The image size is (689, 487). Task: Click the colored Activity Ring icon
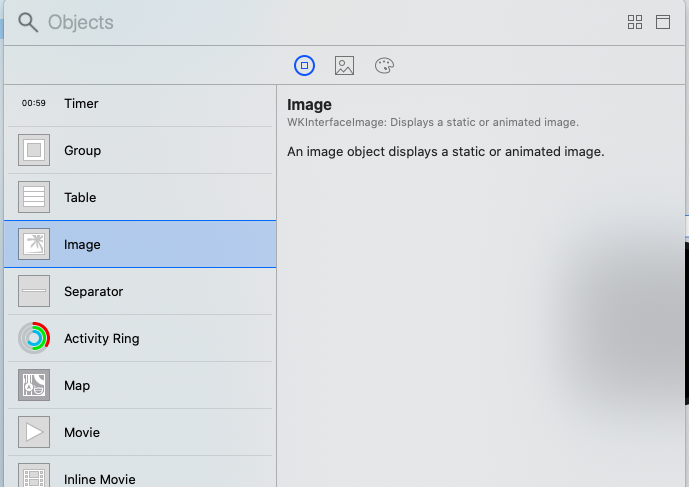click(34, 338)
